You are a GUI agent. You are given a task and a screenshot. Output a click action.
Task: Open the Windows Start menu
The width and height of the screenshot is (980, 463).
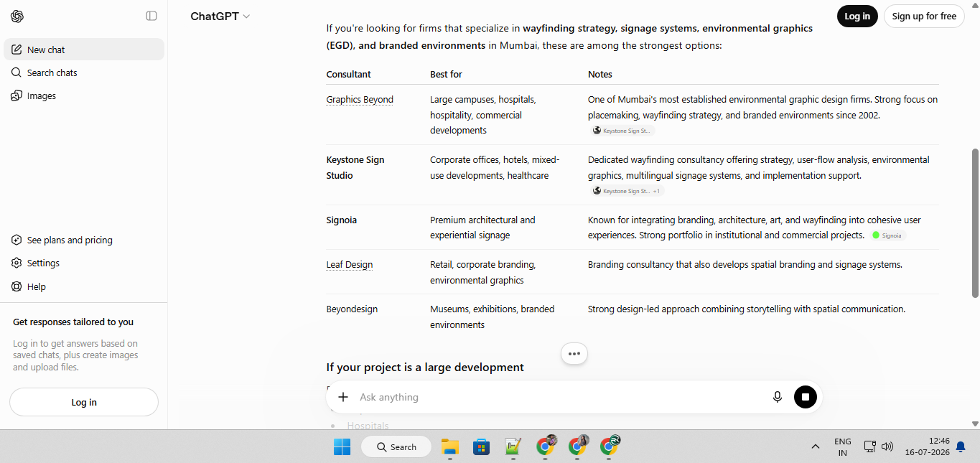point(342,446)
